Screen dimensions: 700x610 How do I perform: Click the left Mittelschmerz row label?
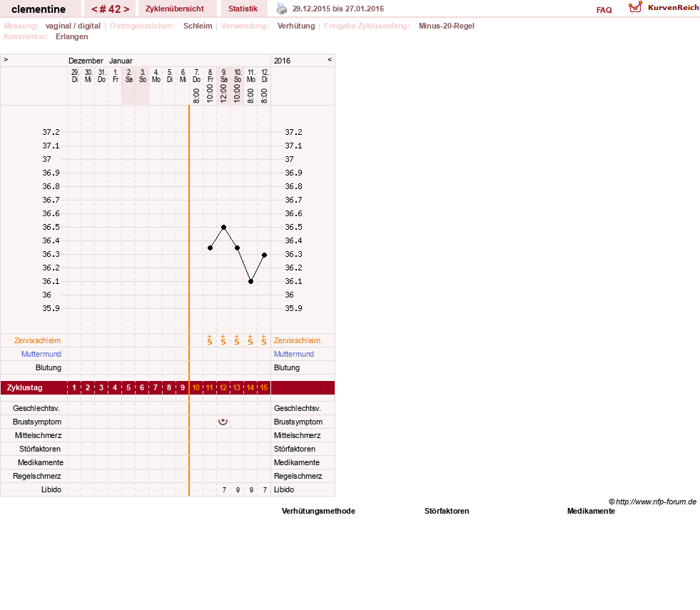(x=38, y=435)
